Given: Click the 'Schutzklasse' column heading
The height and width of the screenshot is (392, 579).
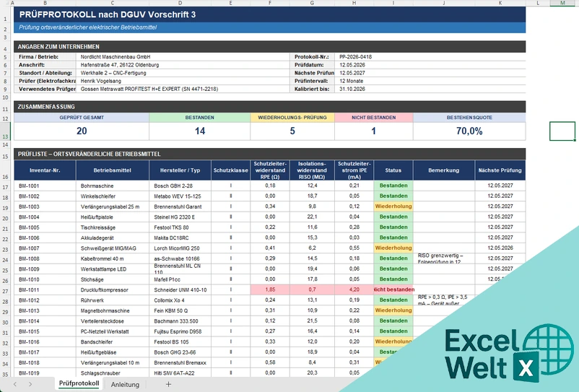Looking at the screenshot, I should 231,170.
